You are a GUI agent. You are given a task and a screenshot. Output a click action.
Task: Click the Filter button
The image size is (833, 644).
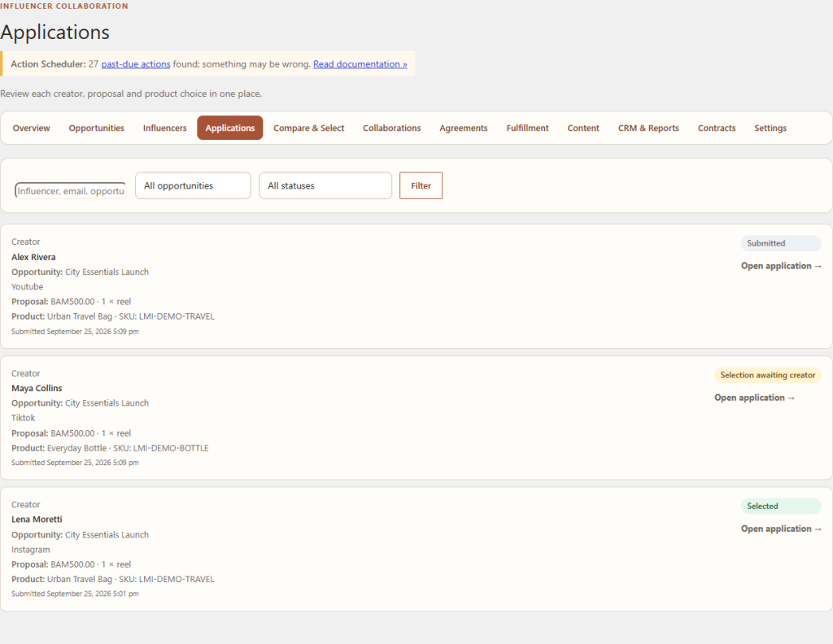[x=421, y=186]
